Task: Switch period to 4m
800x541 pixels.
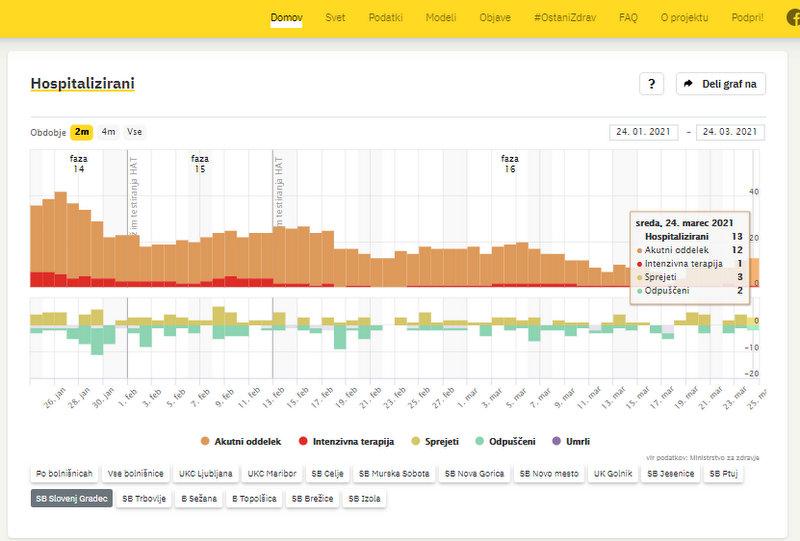Action: (x=108, y=132)
